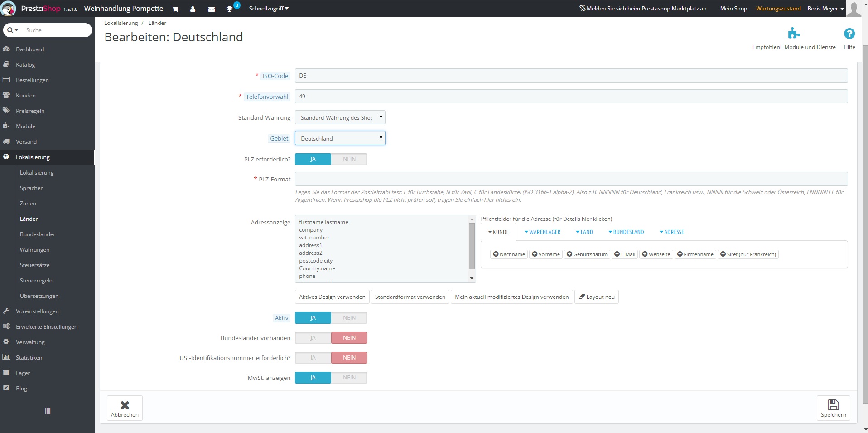
Task: Click the Bestellungen sidebar icon
Action: [6, 80]
